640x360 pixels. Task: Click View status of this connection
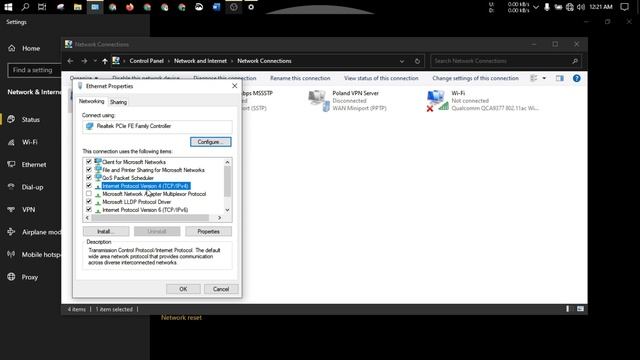(x=381, y=78)
